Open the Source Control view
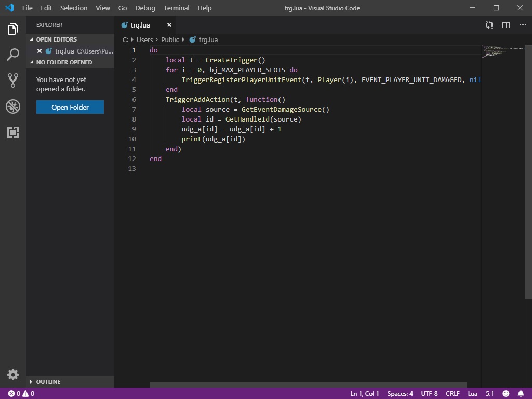 13,80
